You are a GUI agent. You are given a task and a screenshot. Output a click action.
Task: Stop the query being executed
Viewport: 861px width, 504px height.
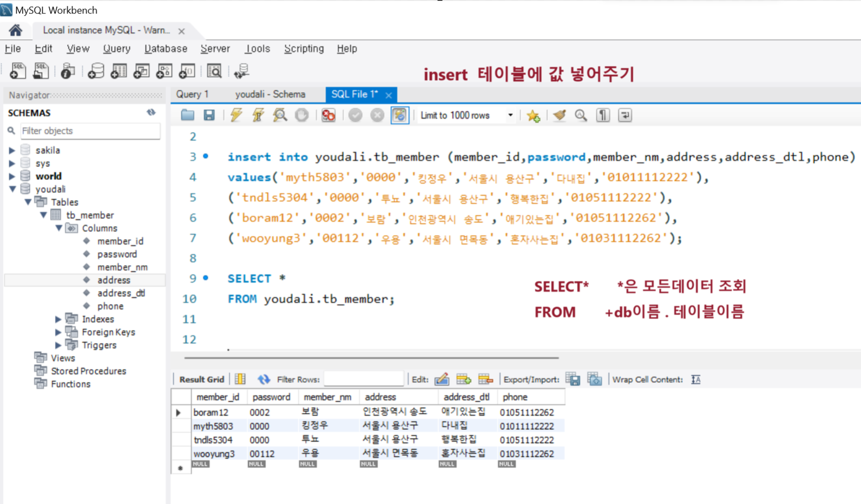(302, 115)
